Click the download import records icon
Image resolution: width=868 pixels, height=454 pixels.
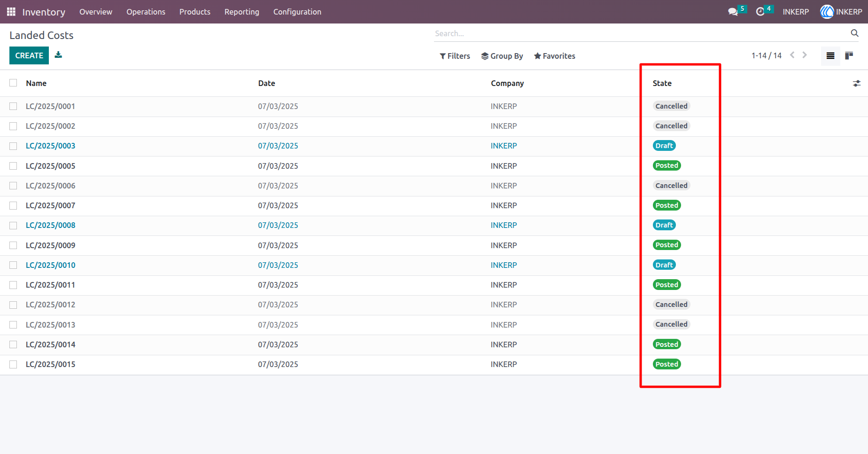pyautogui.click(x=58, y=55)
